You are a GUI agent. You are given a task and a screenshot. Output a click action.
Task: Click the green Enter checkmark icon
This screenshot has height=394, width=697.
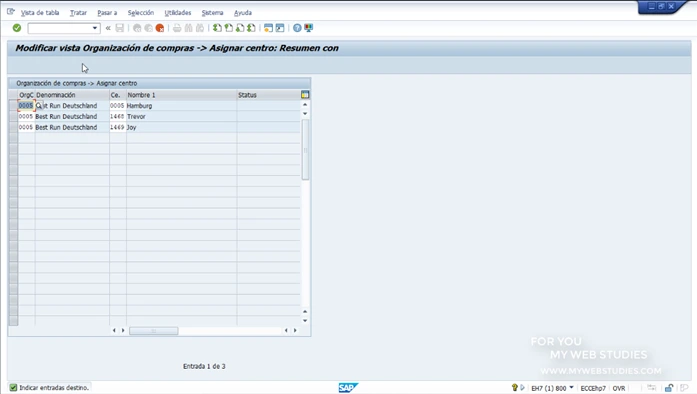click(x=17, y=28)
